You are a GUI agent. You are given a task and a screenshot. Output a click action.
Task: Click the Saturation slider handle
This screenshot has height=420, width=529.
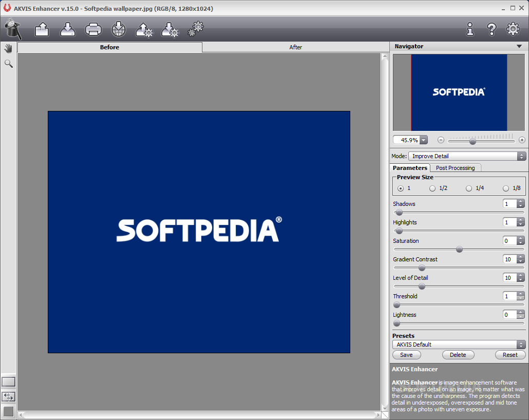pyautogui.click(x=459, y=250)
